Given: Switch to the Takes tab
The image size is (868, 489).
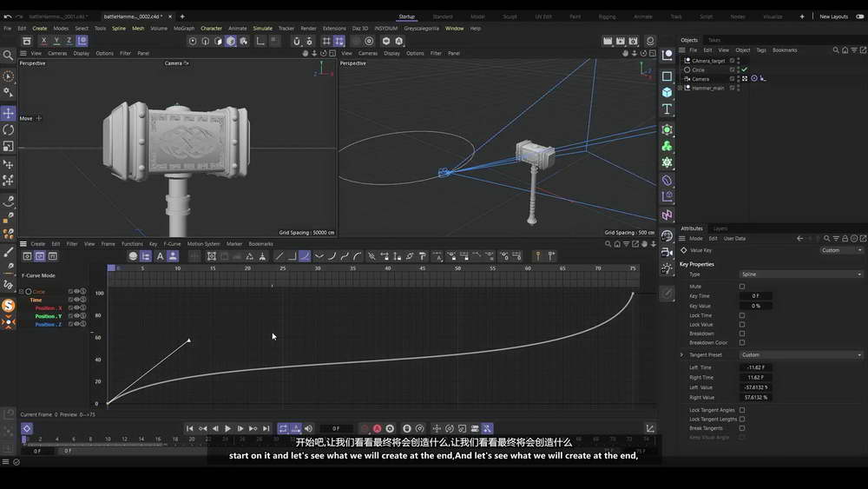Looking at the screenshot, I should click(x=714, y=40).
